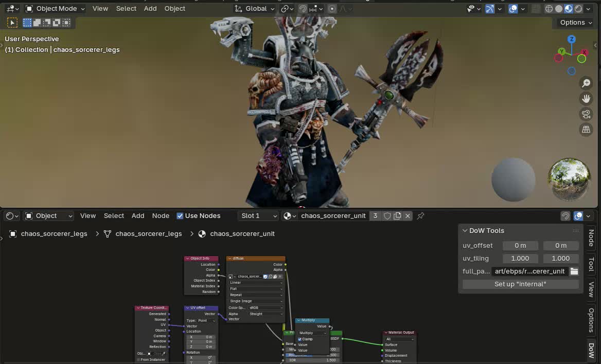This screenshot has height=364, width=601.
Task: Browse materials with the sphere icon
Action: click(289, 216)
